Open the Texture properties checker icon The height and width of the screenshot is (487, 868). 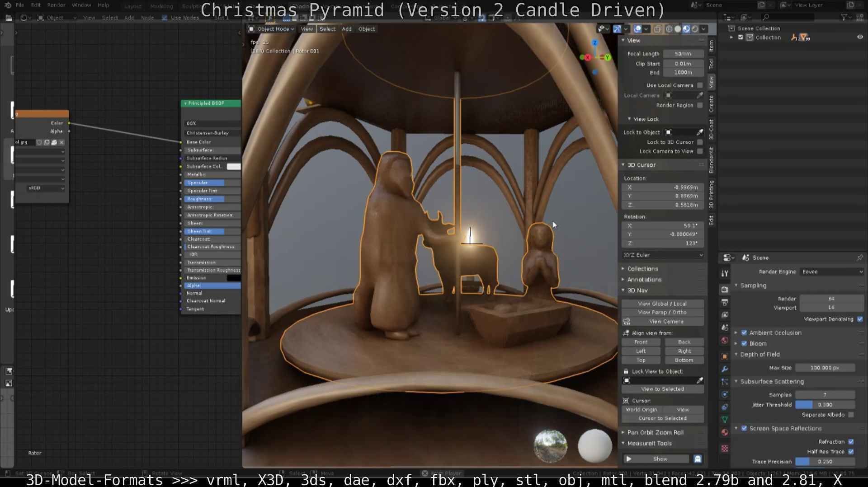click(725, 449)
